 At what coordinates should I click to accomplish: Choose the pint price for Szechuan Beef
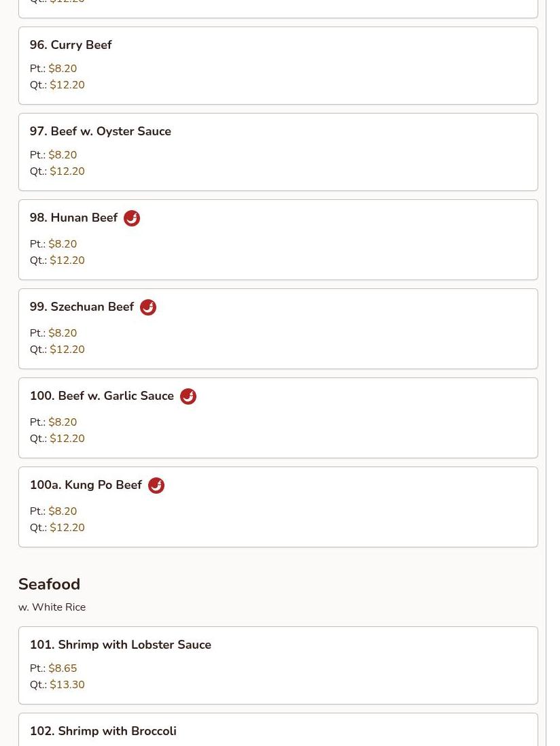click(63, 333)
